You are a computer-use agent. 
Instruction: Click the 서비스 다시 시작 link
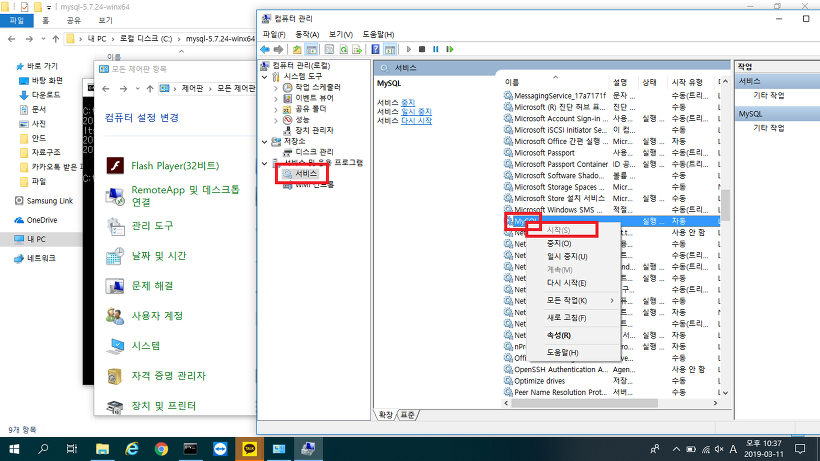click(416, 120)
